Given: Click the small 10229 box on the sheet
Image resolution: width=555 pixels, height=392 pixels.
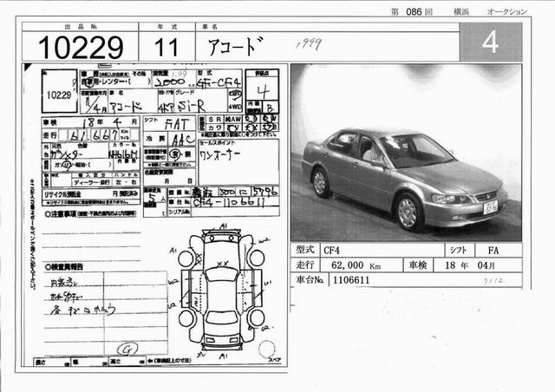Looking at the screenshot, I should 60,91.
